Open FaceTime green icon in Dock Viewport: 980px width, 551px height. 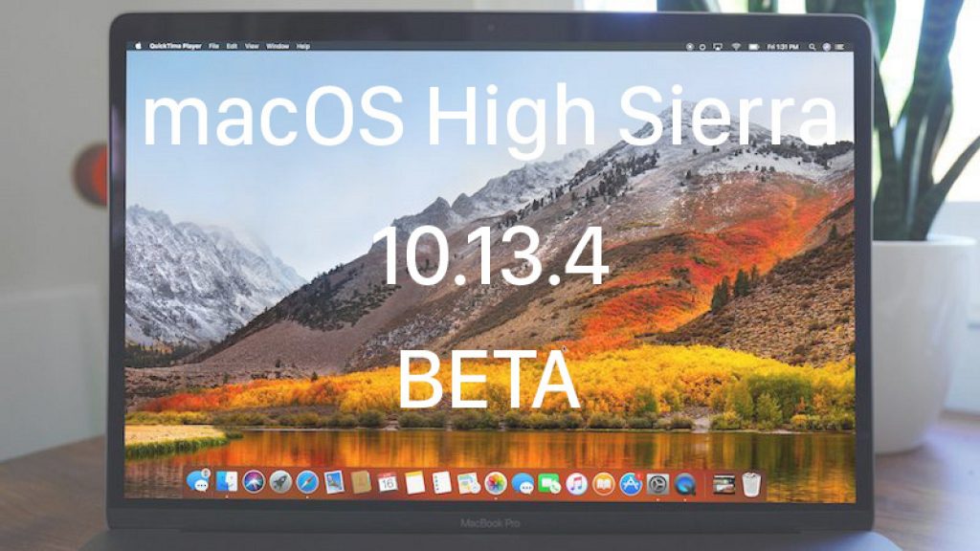click(549, 483)
